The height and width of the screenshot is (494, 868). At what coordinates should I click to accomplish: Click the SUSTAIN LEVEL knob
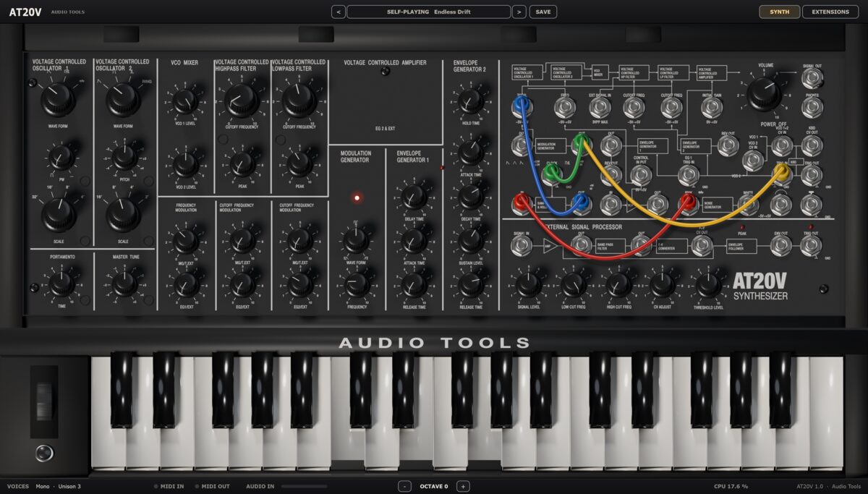[x=471, y=241]
